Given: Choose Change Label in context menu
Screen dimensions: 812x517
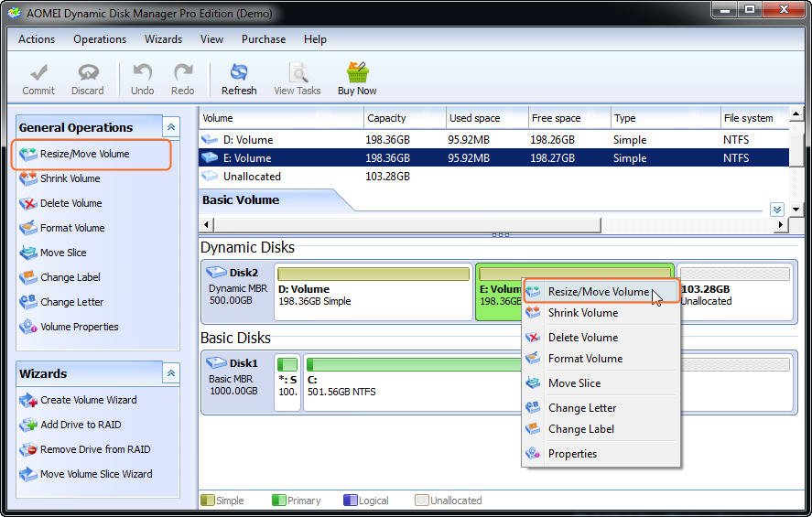Looking at the screenshot, I should 601,429.
